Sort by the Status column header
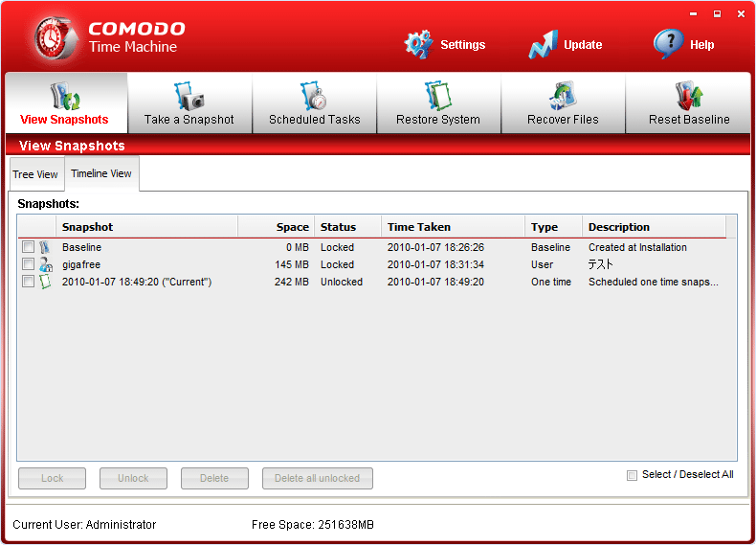The width and height of the screenshot is (756, 545). (347, 227)
